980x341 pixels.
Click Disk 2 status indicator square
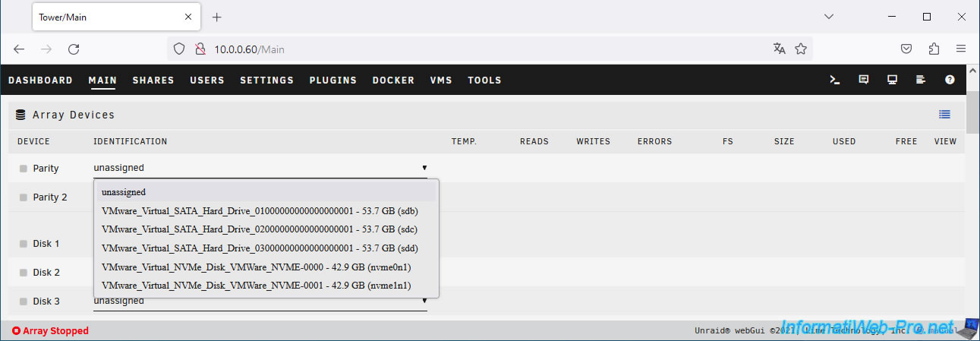tap(23, 273)
